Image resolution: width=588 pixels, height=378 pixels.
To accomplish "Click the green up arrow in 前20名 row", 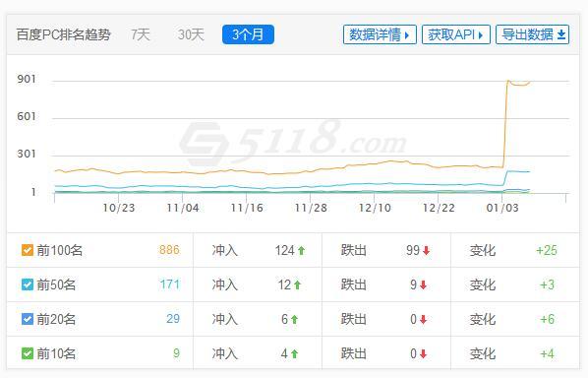I will click(294, 320).
